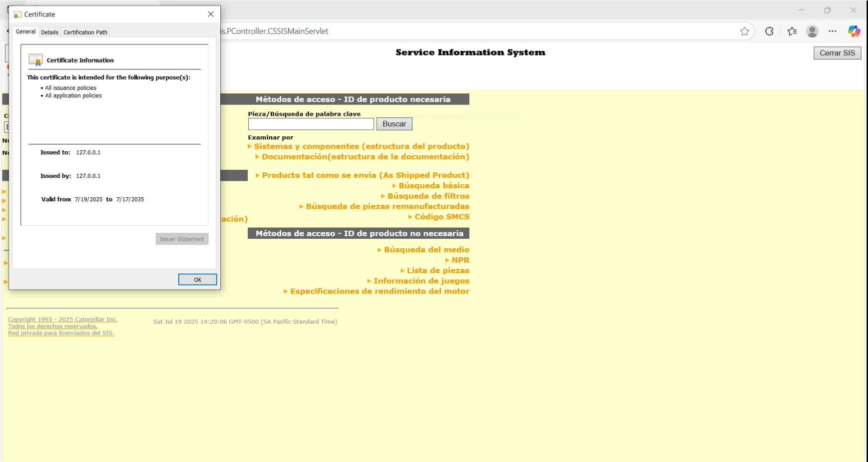Open Certification Path tab

(85, 32)
